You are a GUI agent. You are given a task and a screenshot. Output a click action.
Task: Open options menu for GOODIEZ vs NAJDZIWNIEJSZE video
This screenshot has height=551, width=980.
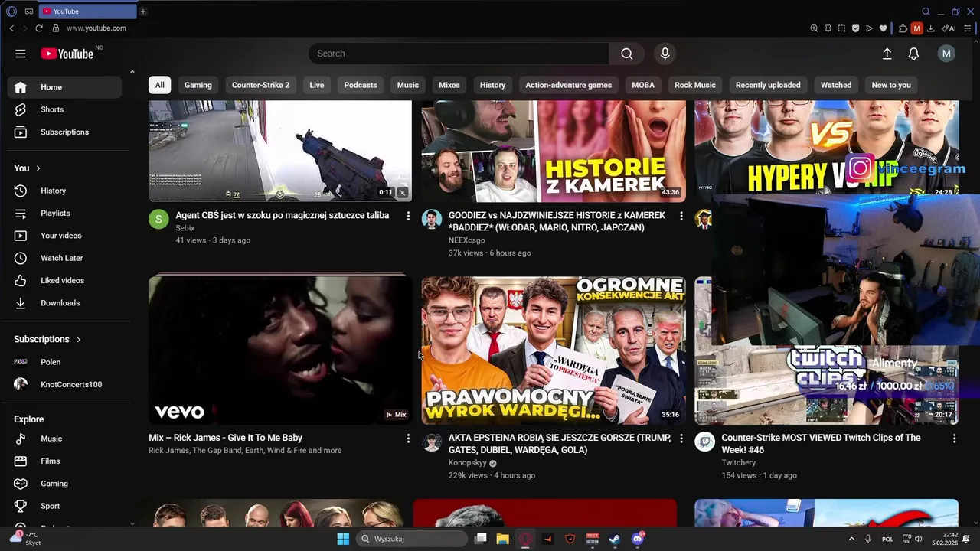click(x=681, y=216)
